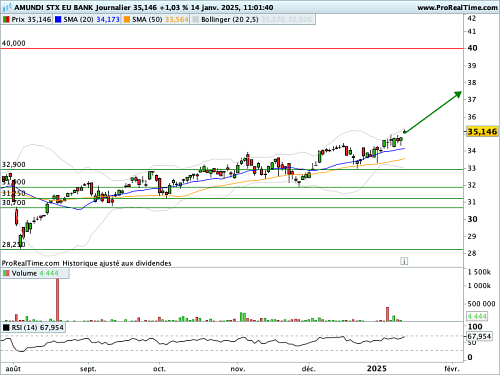Click the red-green Prix legend icon

(x=6, y=20)
